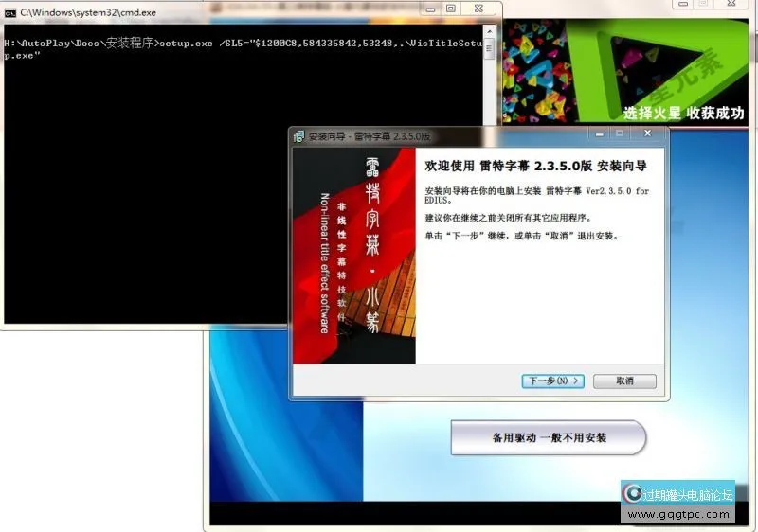Click 备用驱动 一般不用安装 button in autoplay window
Viewport: 758px width, 532px height.
coord(549,437)
